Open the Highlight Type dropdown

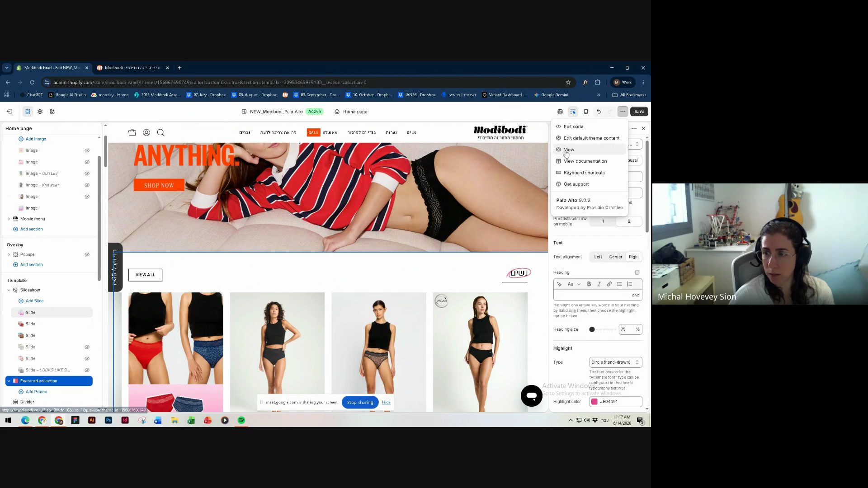(x=616, y=362)
